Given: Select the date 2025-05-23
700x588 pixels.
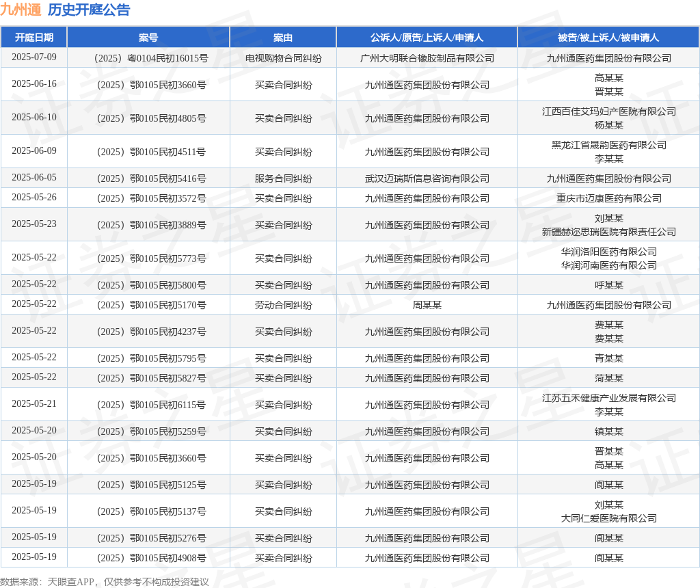Looking at the screenshot, I should tap(34, 224).
